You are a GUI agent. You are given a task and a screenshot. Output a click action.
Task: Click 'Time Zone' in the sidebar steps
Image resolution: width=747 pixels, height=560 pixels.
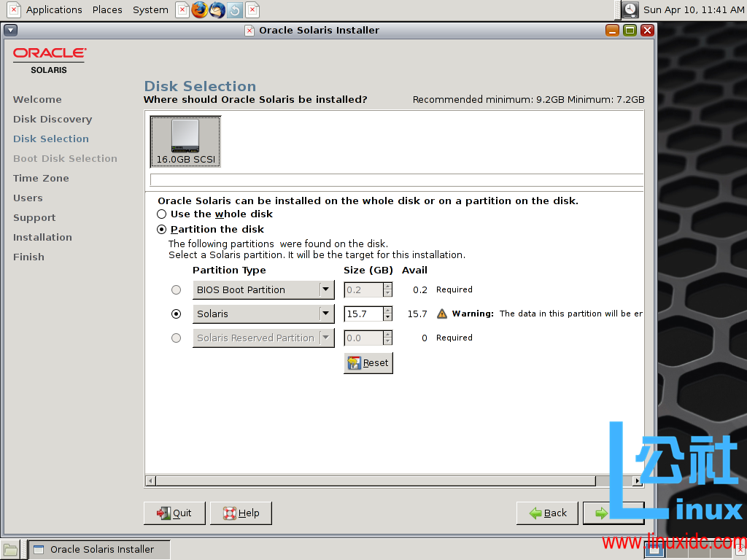tap(41, 178)
